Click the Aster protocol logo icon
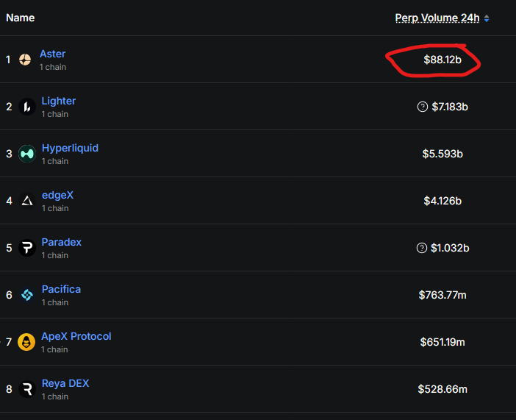516x420 pixels. point(25,60)
